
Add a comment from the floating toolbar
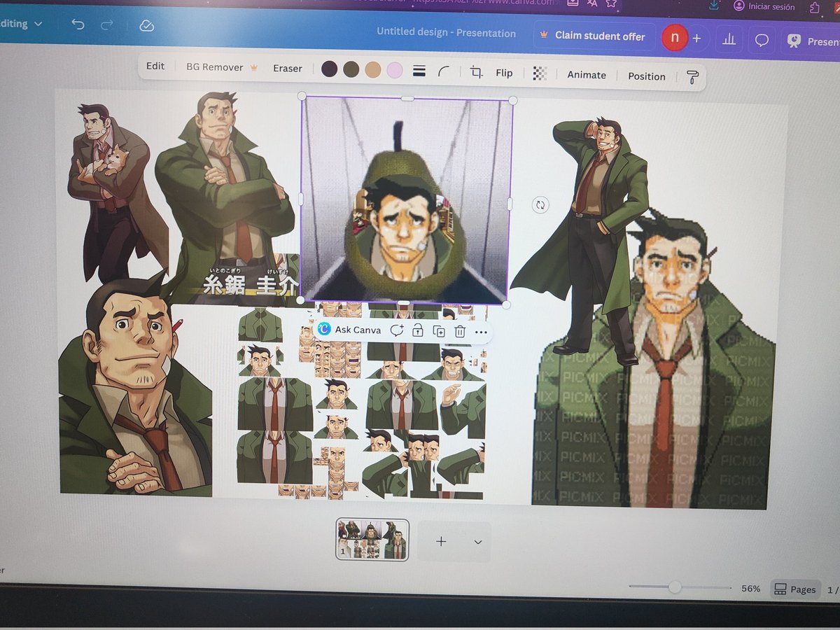(397, 330)
